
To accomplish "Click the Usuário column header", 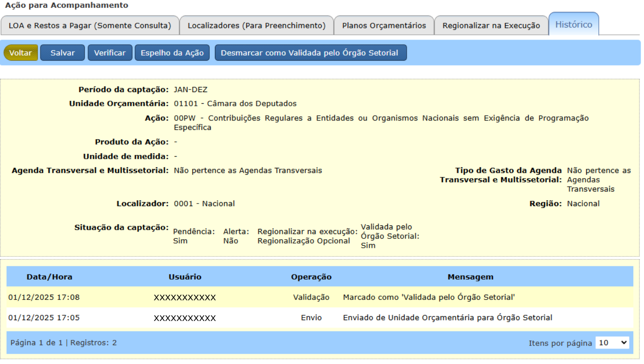I will [185, 277].
